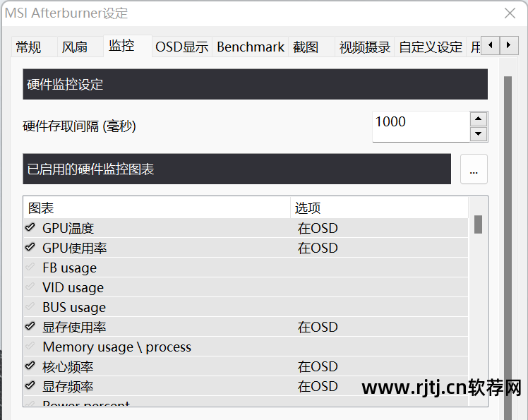Close the MSI Afterburner settings window
528x420 pixels.
[x=510, y=13]
